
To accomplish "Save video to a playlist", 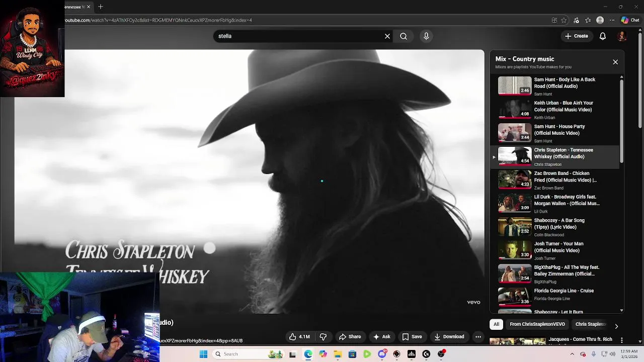I will tap(412, 337).
